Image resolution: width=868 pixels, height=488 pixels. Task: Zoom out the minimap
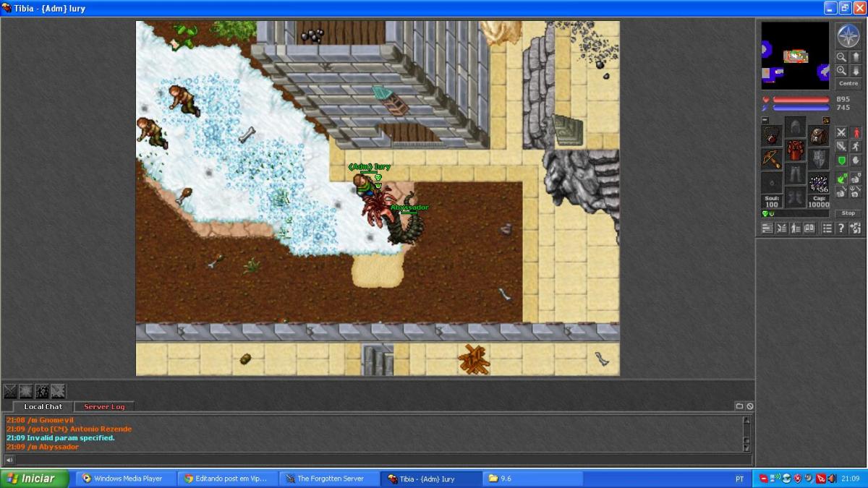841,57
